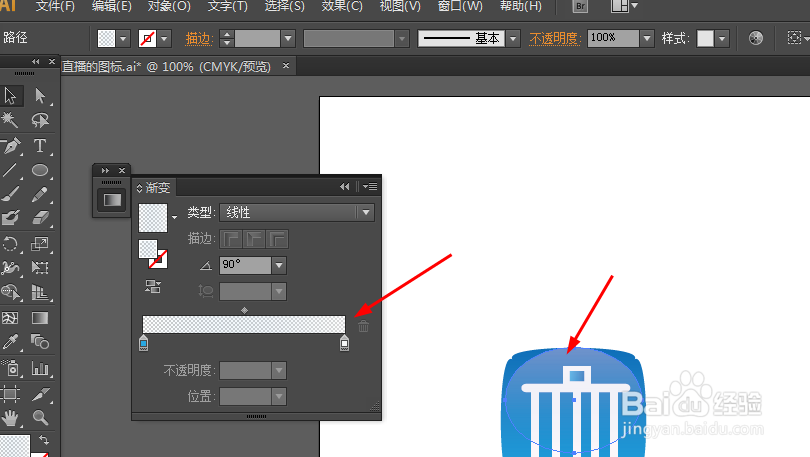The height and width of the screenshot is (457, 810).
Task: Open the gradient swatch preset arrow
Action: (x=174, y=217)
